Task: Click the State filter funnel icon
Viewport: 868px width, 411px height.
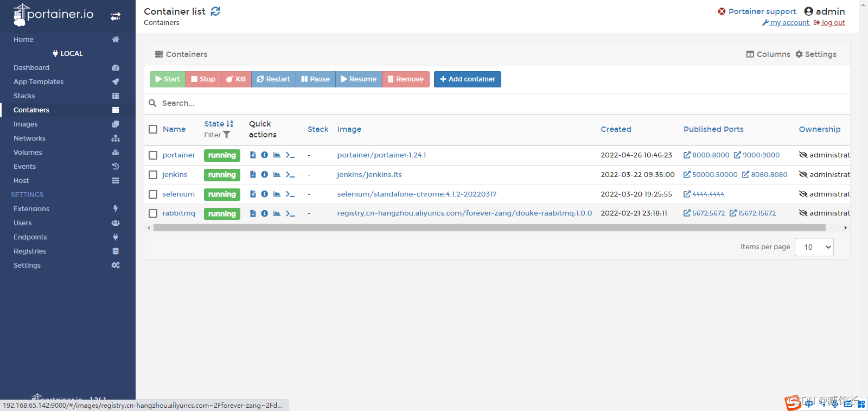Action: point(227,135)
